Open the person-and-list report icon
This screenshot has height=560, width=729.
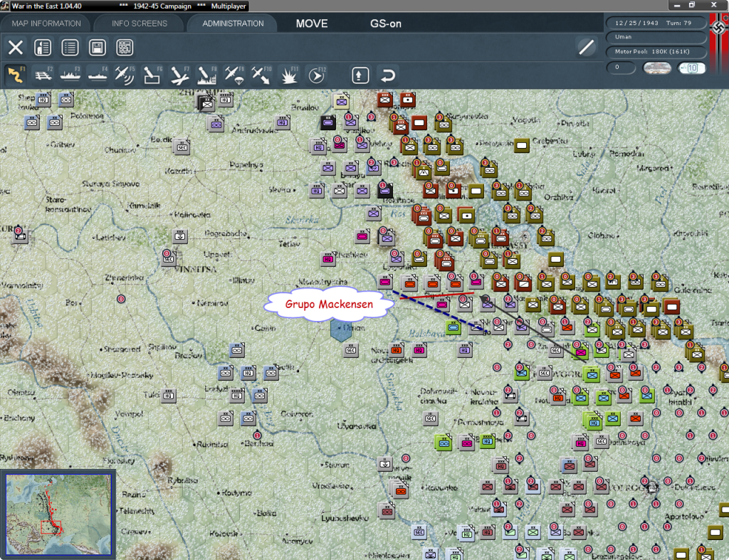[43, 48]
